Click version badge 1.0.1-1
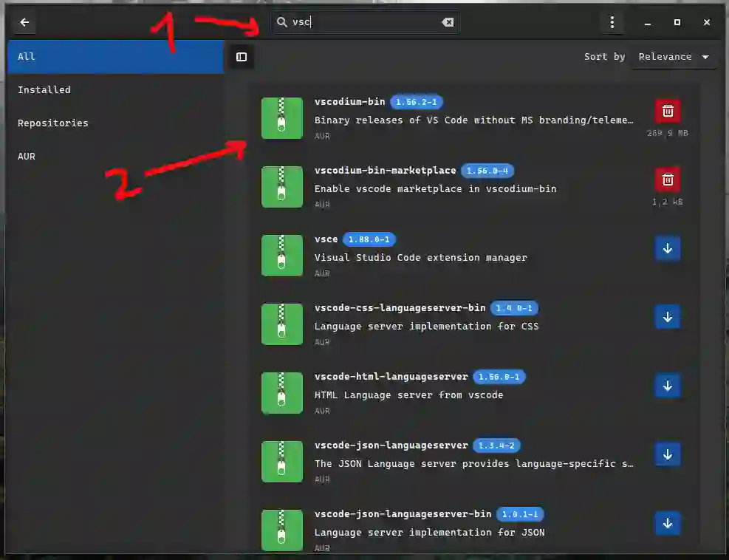The image size is (729, 560). 520,514
